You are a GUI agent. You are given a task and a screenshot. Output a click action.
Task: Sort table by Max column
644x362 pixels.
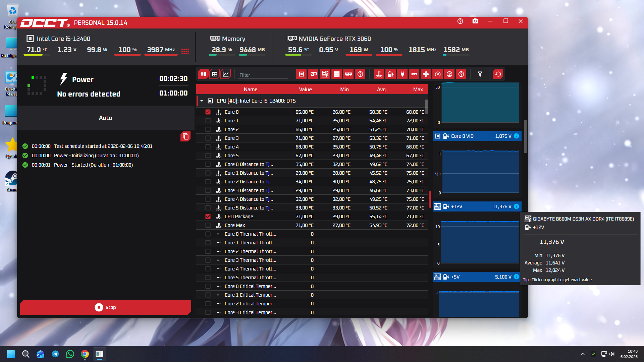(x=418, y=89)
